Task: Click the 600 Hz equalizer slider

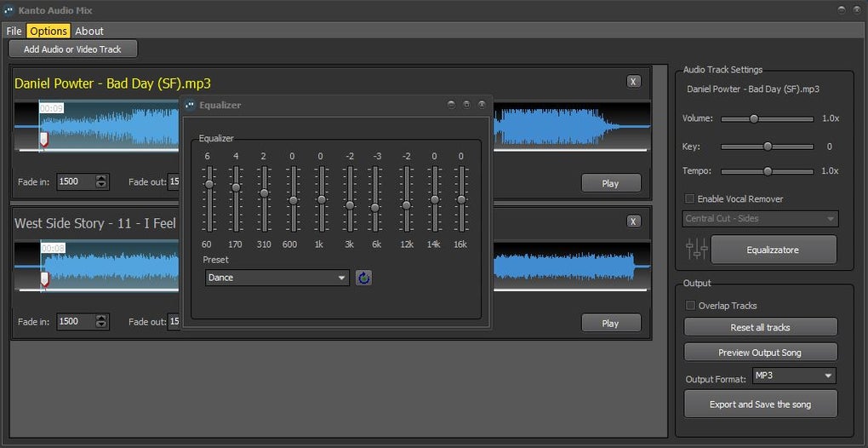Action: [293, 198]
